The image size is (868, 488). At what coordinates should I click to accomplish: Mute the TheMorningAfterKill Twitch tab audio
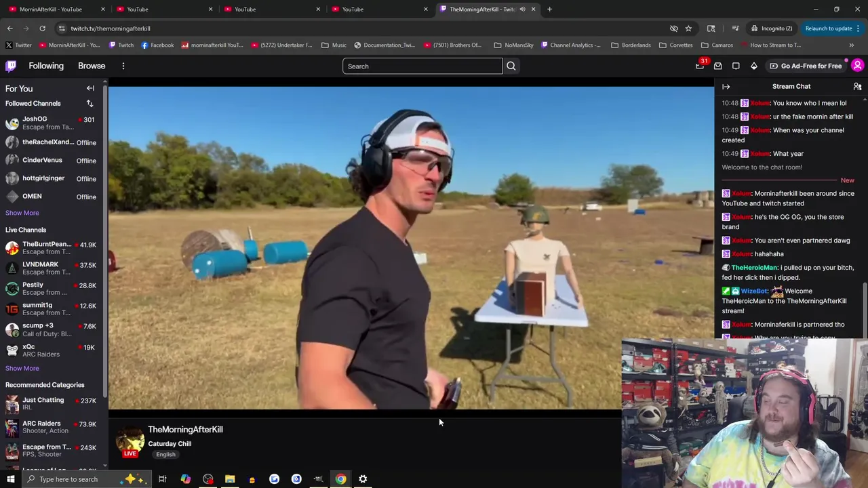click(x=522, y=9)
